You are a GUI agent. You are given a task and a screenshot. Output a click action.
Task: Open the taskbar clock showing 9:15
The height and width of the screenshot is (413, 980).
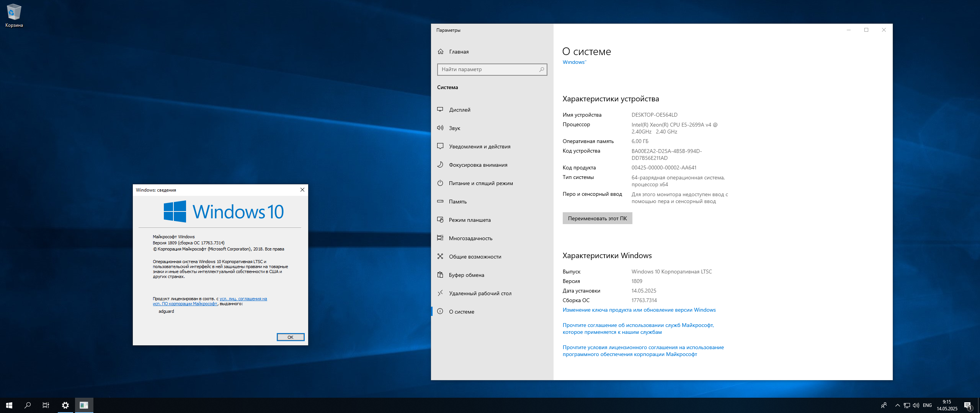pyautogui.click(x=947, y=405)
